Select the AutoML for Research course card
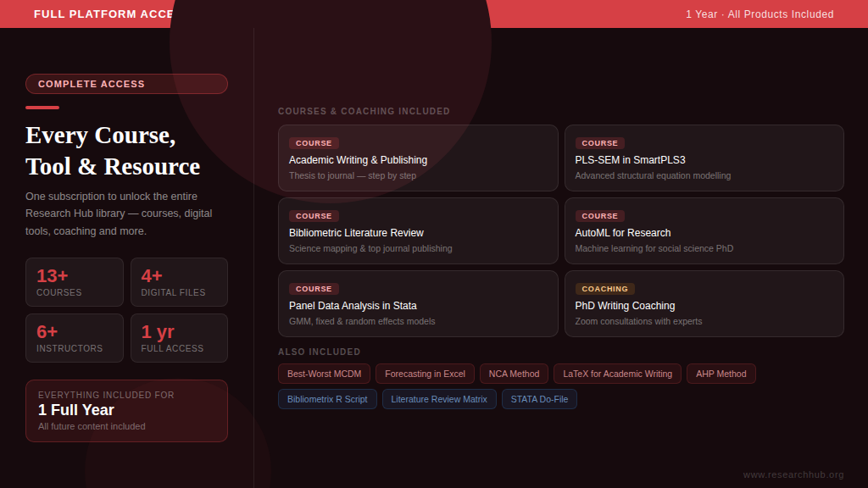Image resolution: width=868 pixels, height=488 pixels. (704, 230)
